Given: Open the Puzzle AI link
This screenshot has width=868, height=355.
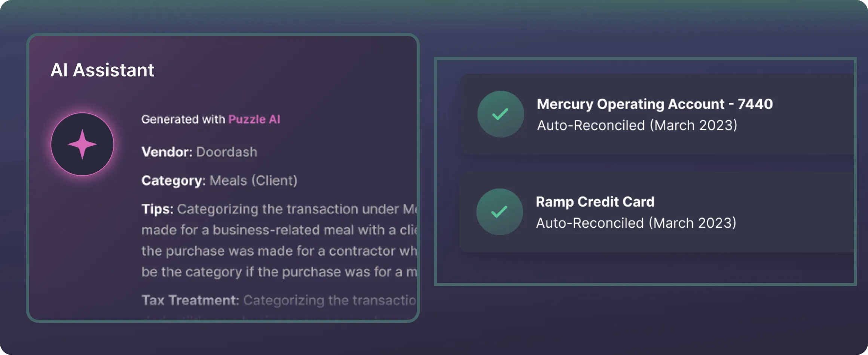Looking at the screenshot, I should coord(254,119).
